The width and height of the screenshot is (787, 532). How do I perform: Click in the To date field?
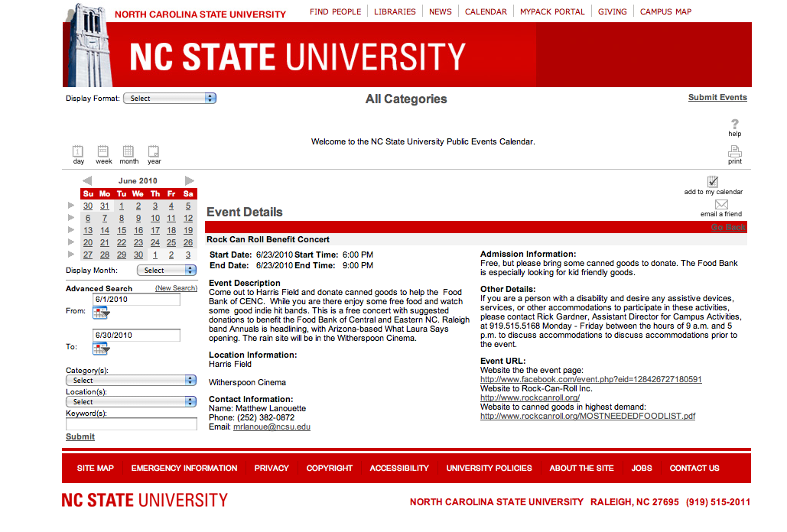(x=136, y=335)
